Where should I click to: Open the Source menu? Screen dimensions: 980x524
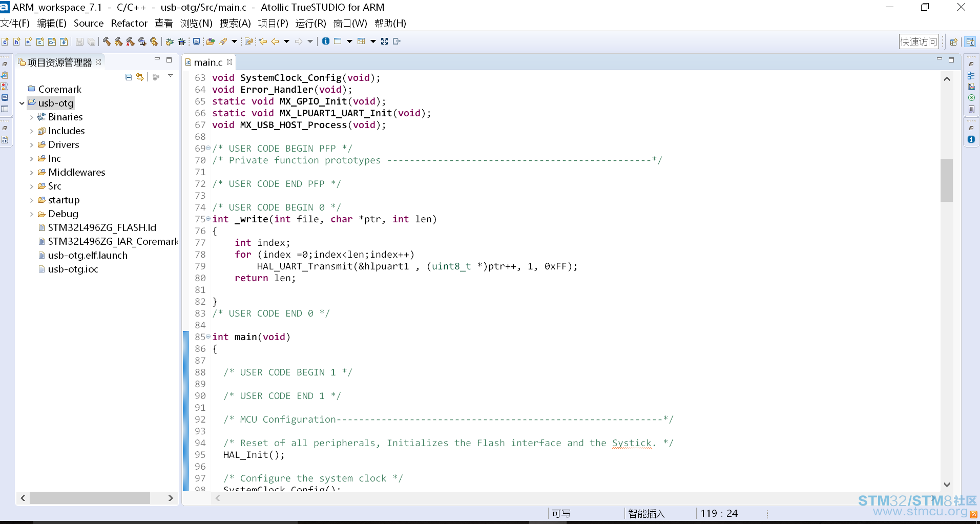89,24
